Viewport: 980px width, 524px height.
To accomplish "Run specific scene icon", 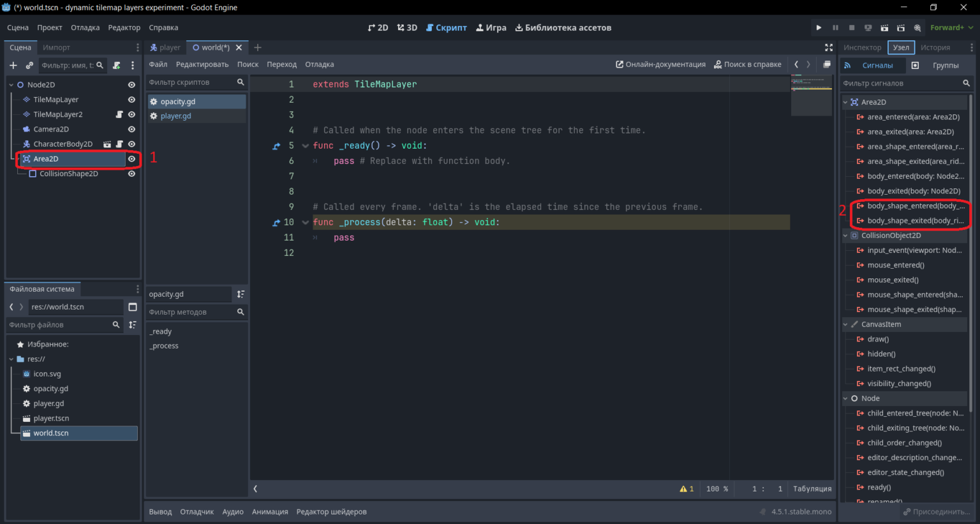I will pyautogui.click(x=901, y=27).
